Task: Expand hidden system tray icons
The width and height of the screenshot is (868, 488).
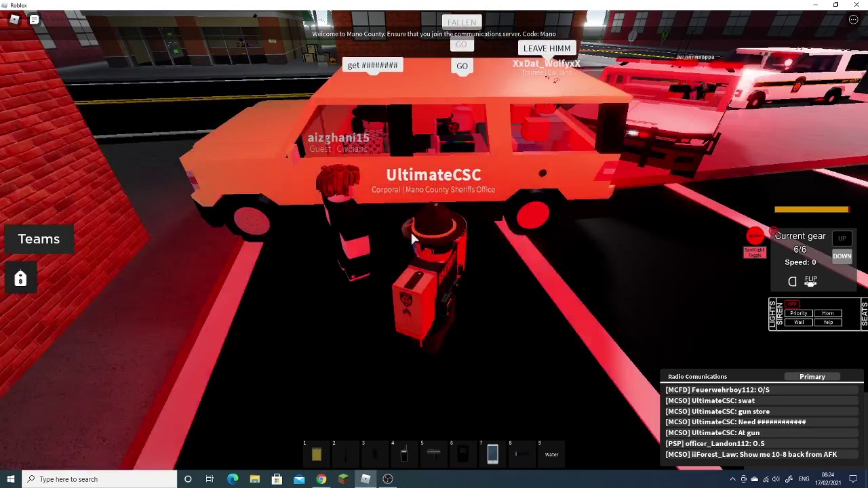Action: (732, 479)
